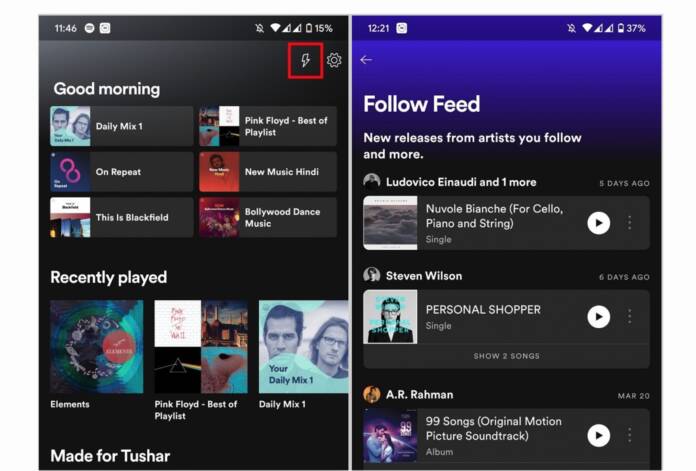
Task: Tap the 'Good morning' heading
Action: click(x=107, y=89)
